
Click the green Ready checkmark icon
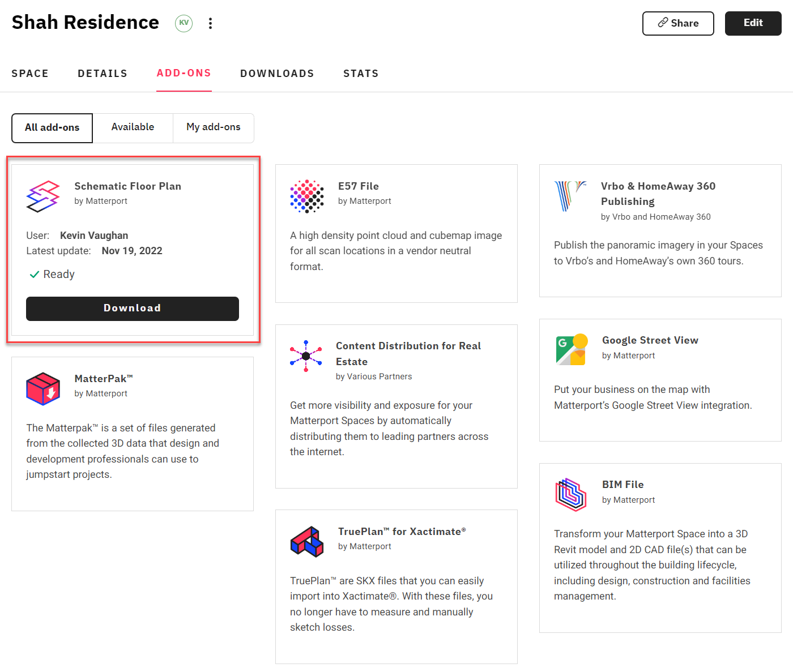34,275
